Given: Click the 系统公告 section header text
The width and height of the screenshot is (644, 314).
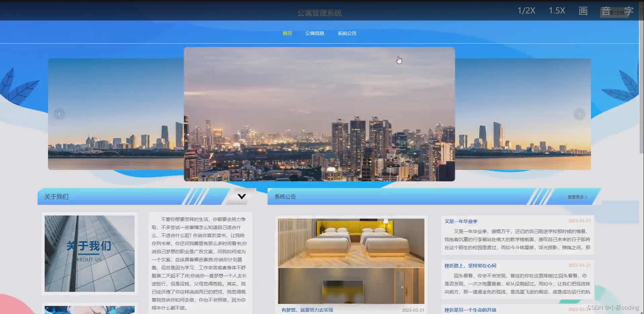Looking at the screenshot, I should click(285, 197).
